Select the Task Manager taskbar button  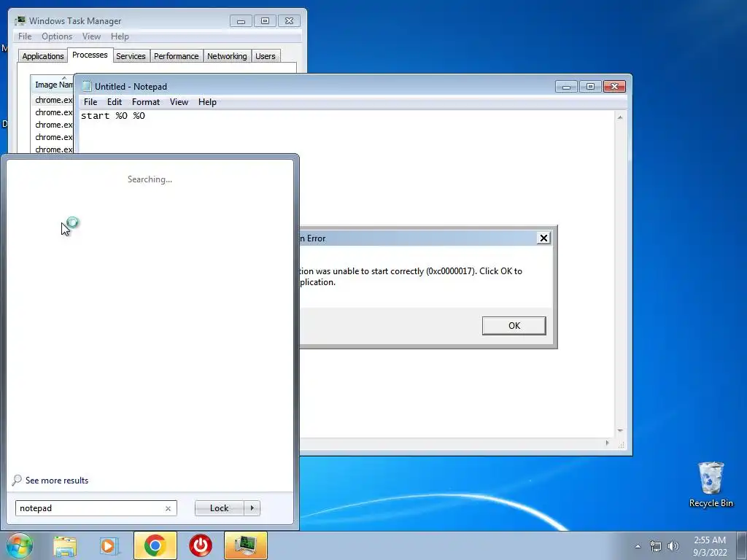[245, 545]
